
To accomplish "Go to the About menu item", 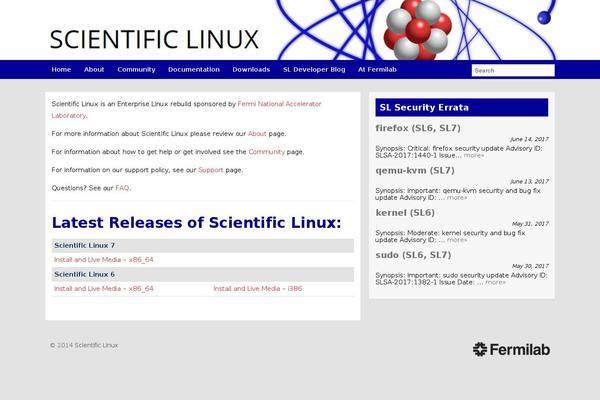I will click(94, 70).
